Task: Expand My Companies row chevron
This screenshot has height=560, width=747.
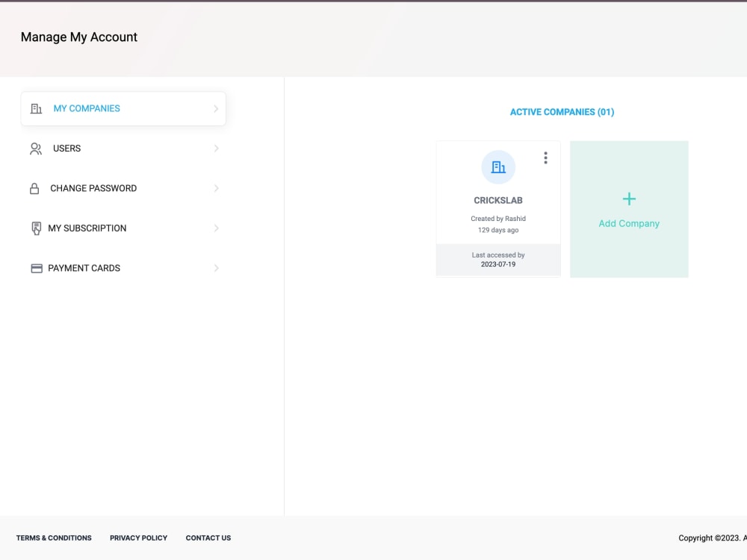Action: (216, 108)
